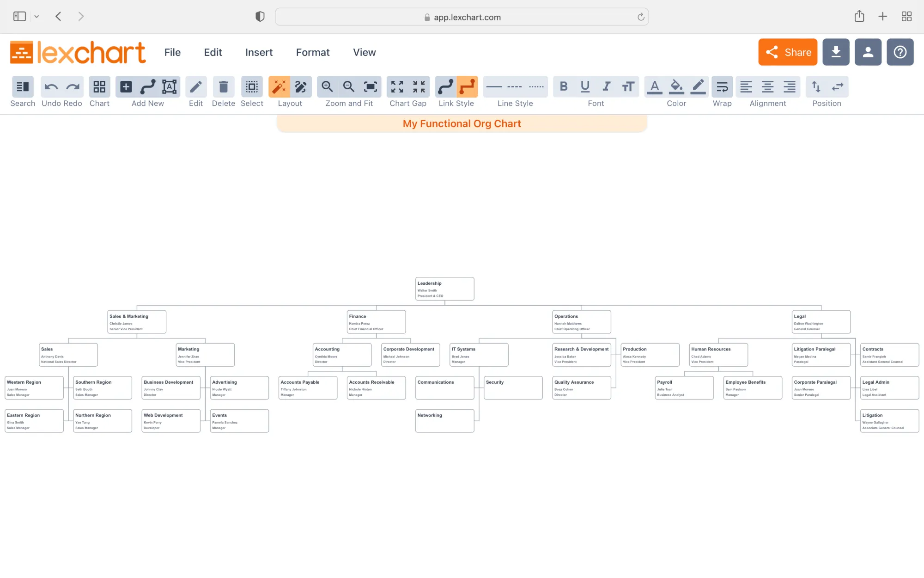Click the Download button

(835, 52)
